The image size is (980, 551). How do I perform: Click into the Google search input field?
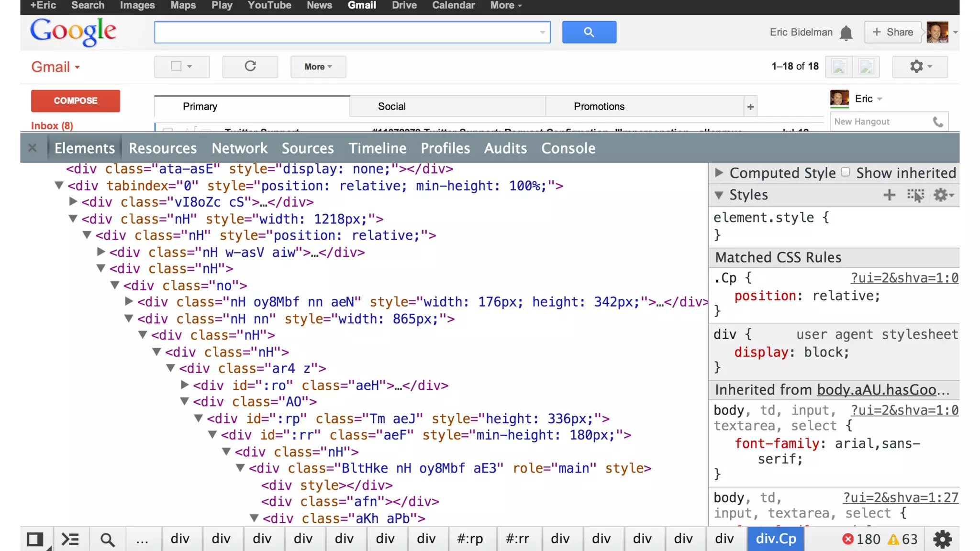(x=345, y=32)
